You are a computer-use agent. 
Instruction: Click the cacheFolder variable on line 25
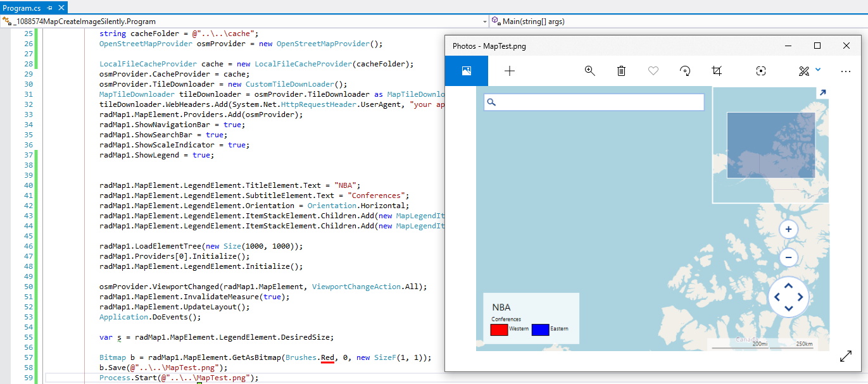coord(155,34)
